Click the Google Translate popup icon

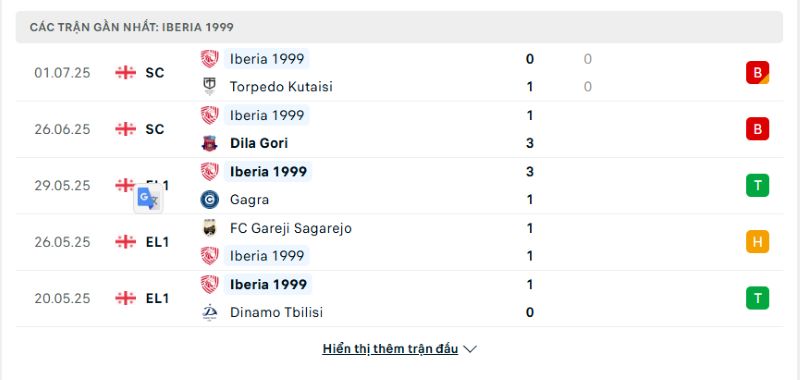148,199
